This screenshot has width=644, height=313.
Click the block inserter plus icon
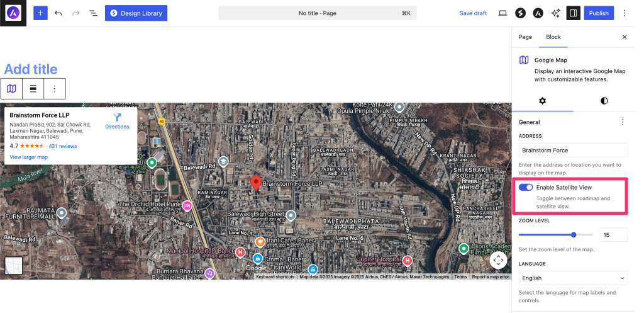tap(40, 13)
